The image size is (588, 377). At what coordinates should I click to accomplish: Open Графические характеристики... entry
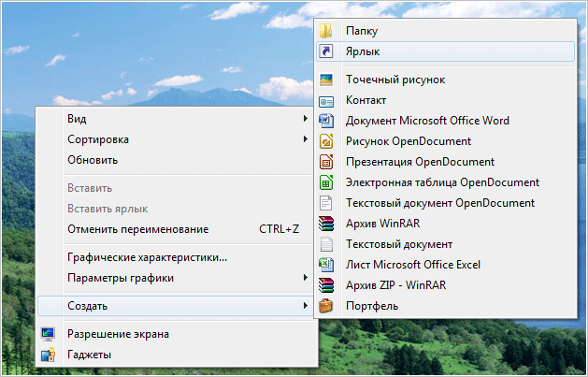click(177, 257)
